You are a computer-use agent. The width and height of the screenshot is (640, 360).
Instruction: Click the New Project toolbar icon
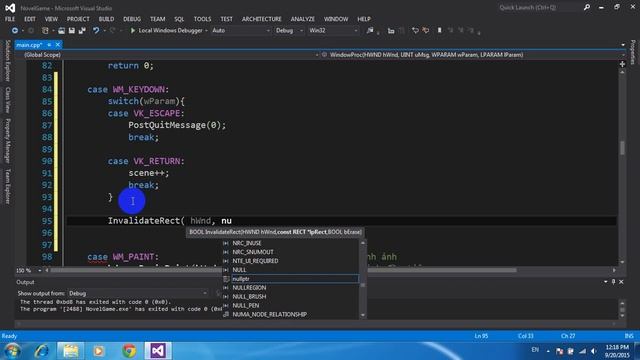click(45, 31)
